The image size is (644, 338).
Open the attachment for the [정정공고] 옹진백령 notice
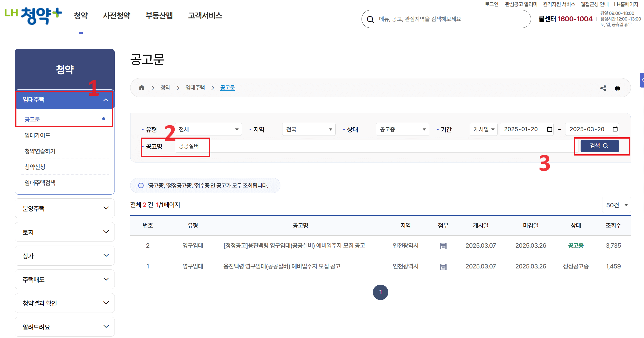coord(443,246)
